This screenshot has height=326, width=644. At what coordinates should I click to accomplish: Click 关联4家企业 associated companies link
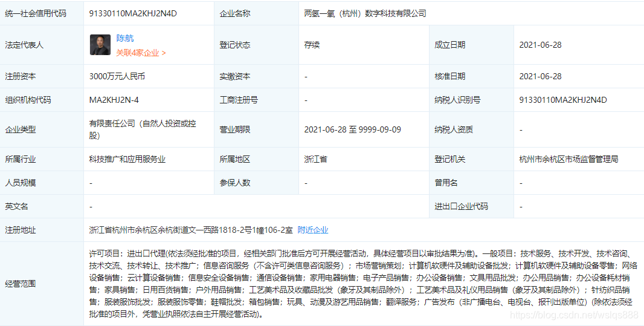[x=141, y=53]
